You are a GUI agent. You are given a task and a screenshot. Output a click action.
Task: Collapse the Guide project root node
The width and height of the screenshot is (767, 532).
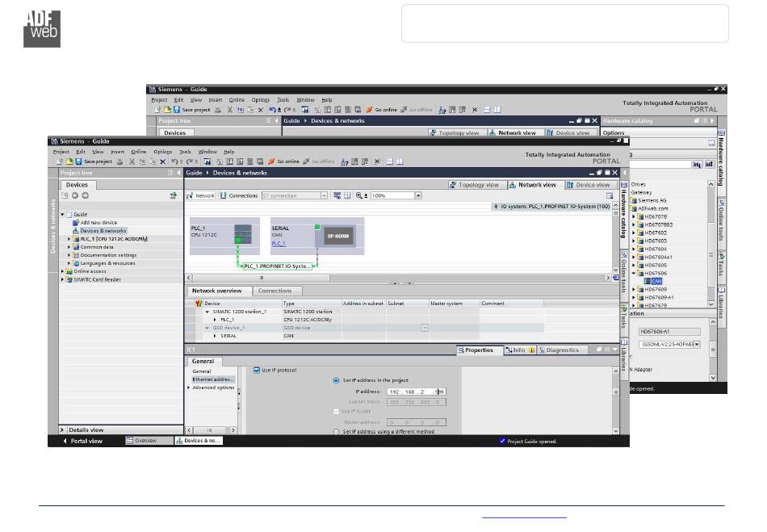coord(62,215)
